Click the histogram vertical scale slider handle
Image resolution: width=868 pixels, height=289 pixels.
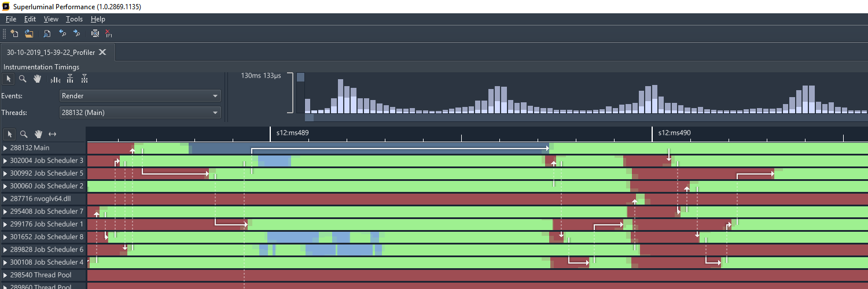pos(300,77)
